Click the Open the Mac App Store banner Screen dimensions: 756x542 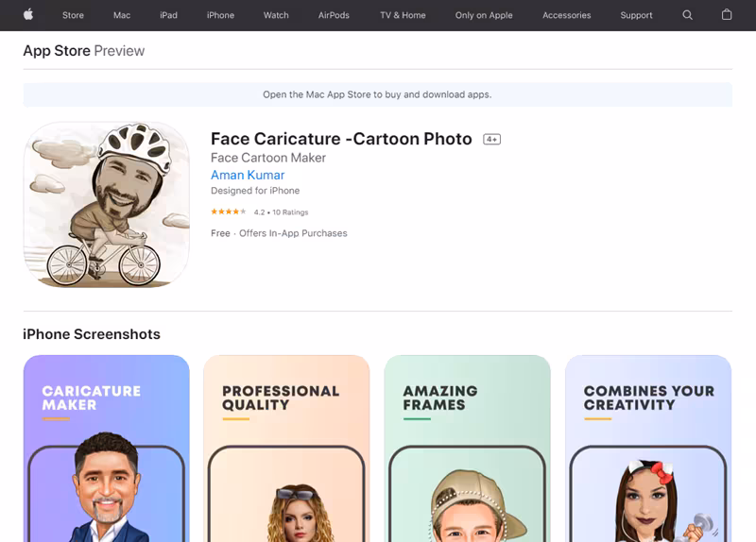pyautogui.click(x=377, y=94)
